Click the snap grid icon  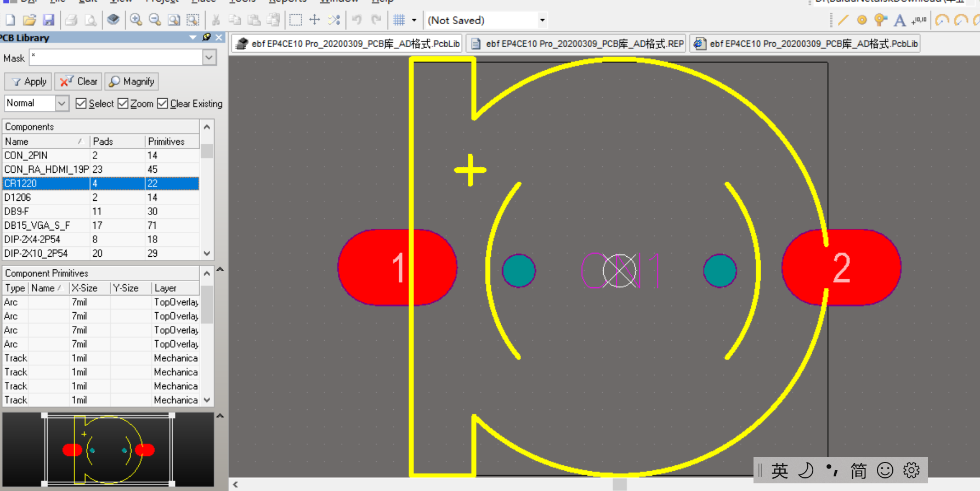pyautogui.click(x=399, y=20)
